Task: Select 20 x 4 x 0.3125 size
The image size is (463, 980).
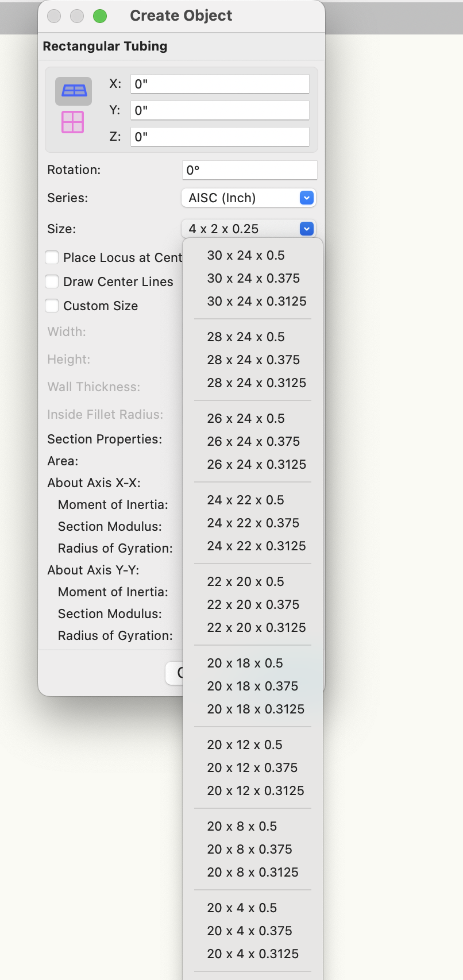Action: point(253,954)
